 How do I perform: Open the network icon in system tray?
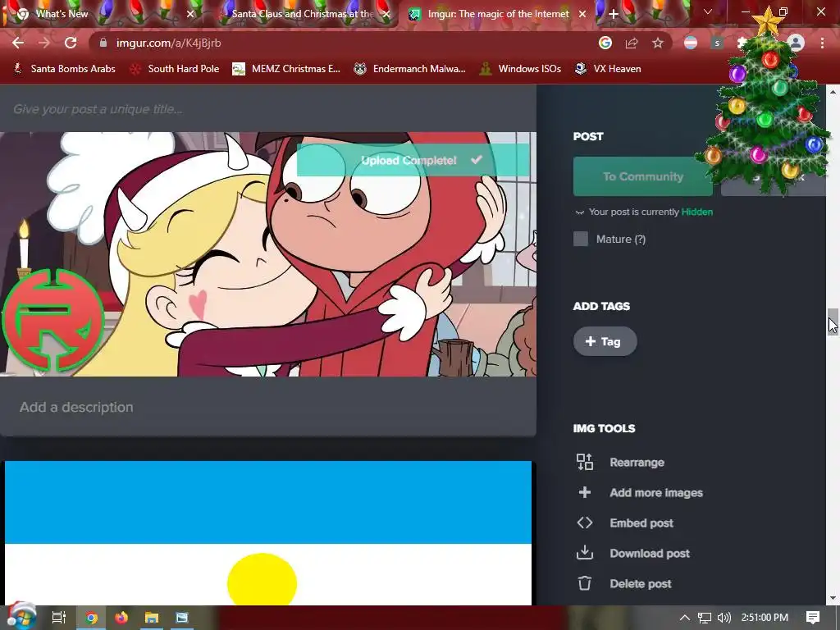[705, 619]
